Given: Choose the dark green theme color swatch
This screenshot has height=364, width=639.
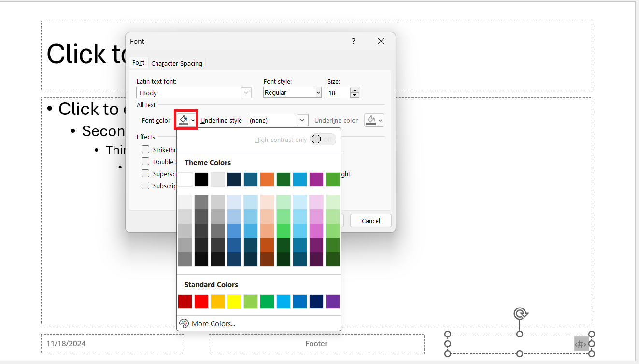Looking at the screenshot, I should coord(284,180).
